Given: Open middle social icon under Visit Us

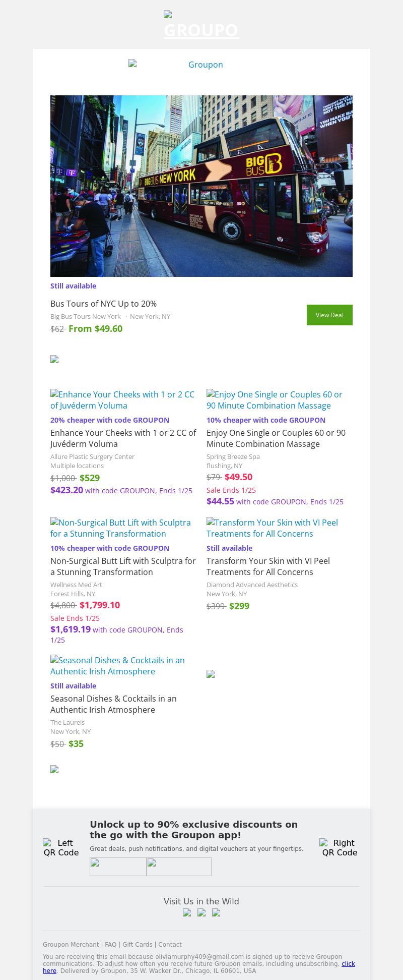Looking at the screenshot, I should (201, 912).
